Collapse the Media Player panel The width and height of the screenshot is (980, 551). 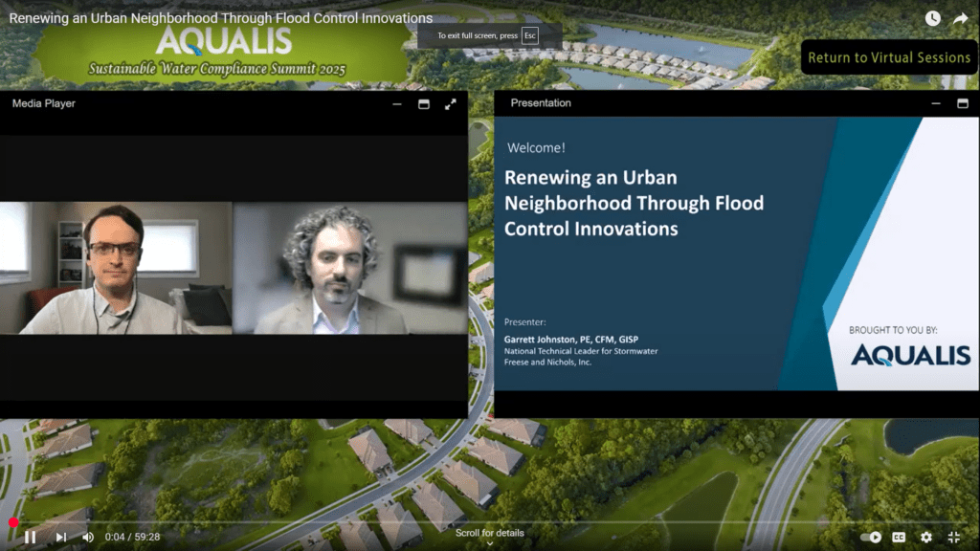(x=396, y=105)
